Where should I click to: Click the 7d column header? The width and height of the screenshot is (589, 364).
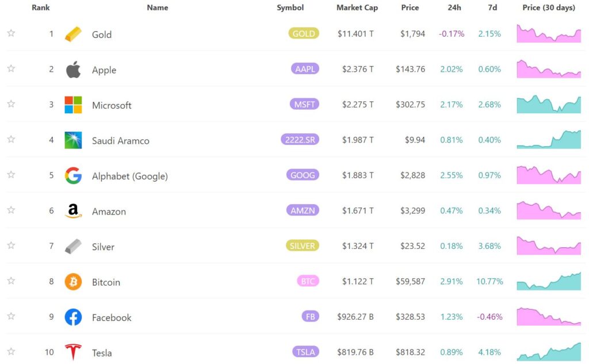[492, 8]
